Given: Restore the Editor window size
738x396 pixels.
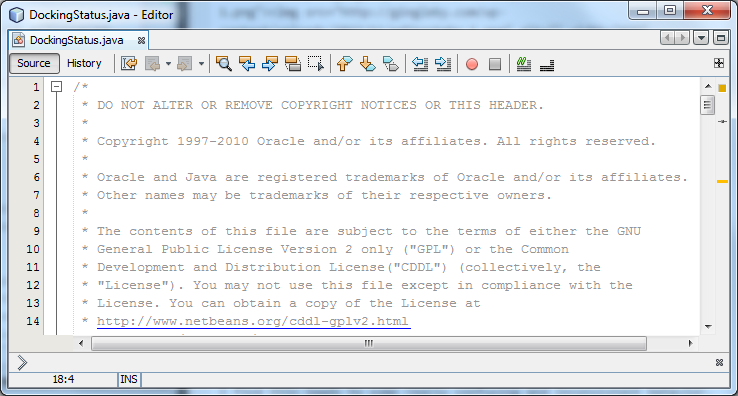Looking at the screenshot, I should (x=670, y=10).
